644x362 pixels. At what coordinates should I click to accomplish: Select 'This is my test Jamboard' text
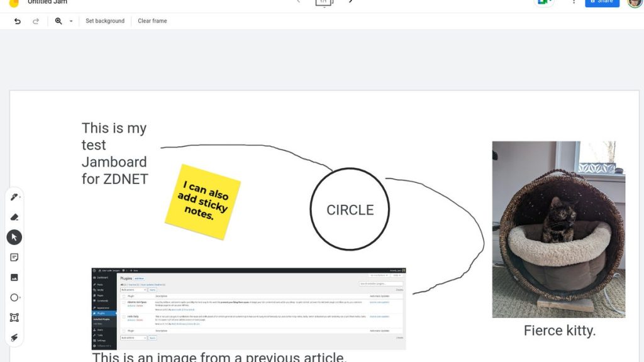pos(114,153)
